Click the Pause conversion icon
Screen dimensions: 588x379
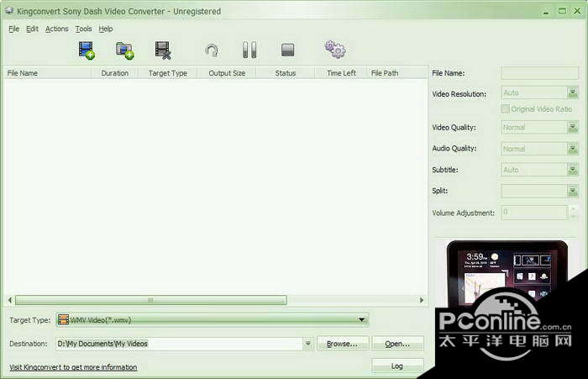tap(249, 50)
